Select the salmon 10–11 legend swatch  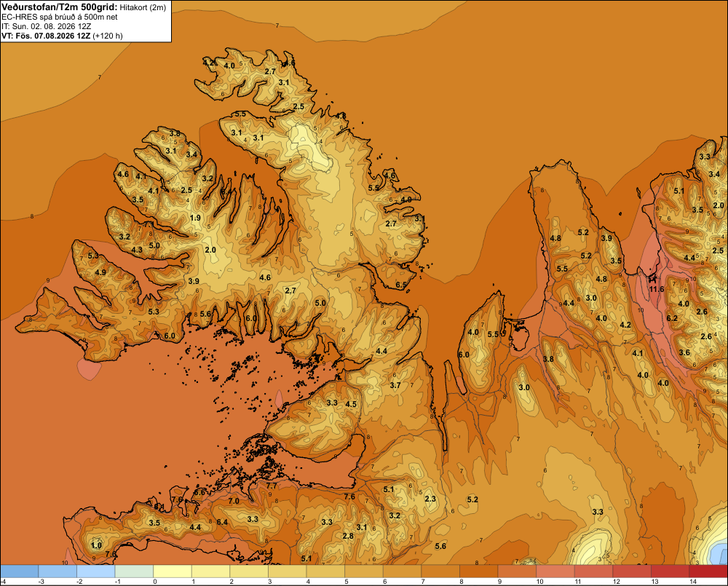coord(555,571)
